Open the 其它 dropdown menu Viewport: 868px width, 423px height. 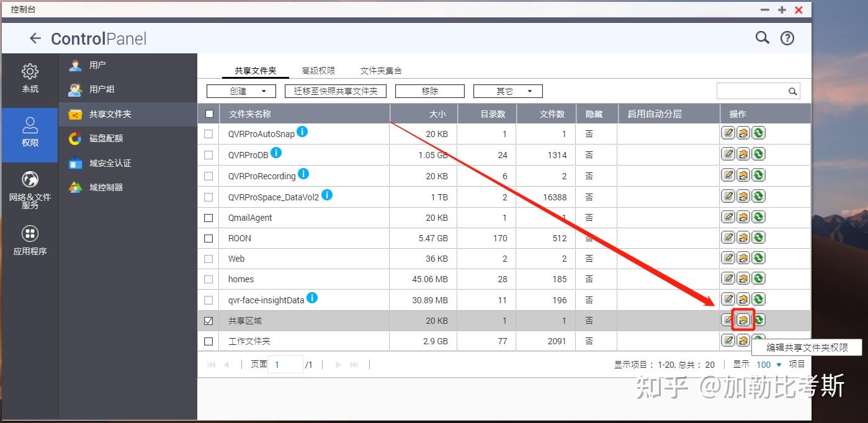coord(508,91)
